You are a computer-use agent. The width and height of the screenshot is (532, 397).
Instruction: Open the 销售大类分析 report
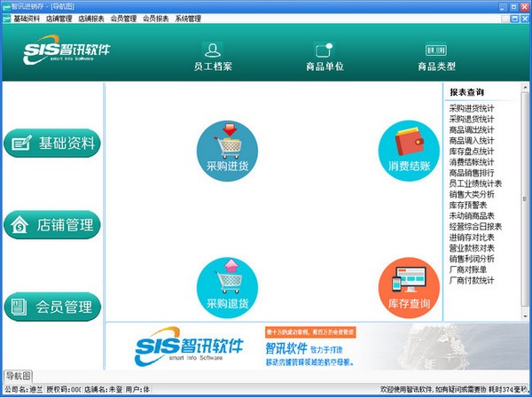(472, 194)
